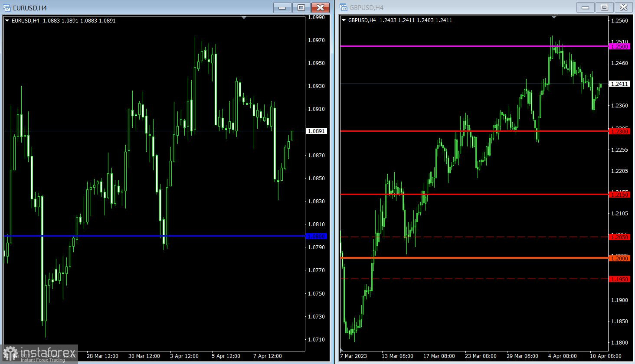Click the 7 Mar 2023 date label
The image size is (635, 364).
tap(354, 356)
